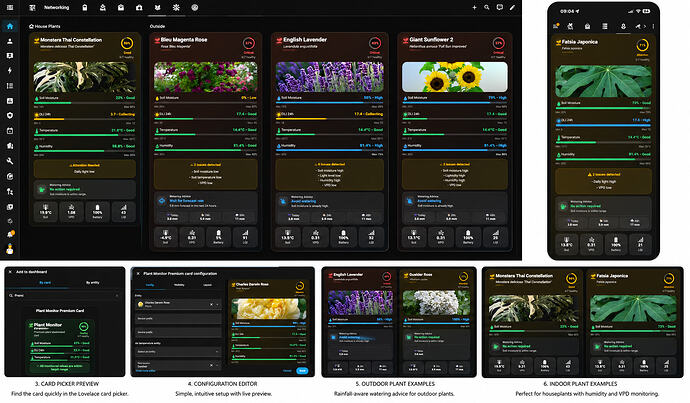Open the assist chat icon in header
The image size is (690, 403).
[x=499, y=7]
